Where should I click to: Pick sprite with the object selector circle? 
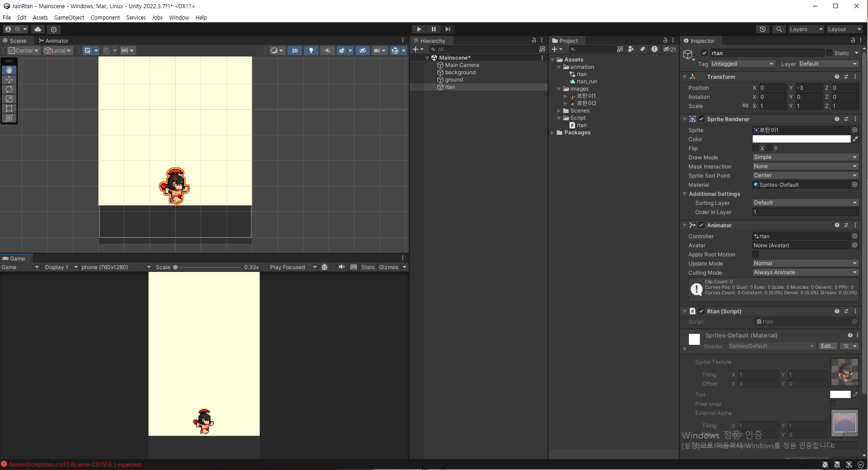click(x=855, y=130)
